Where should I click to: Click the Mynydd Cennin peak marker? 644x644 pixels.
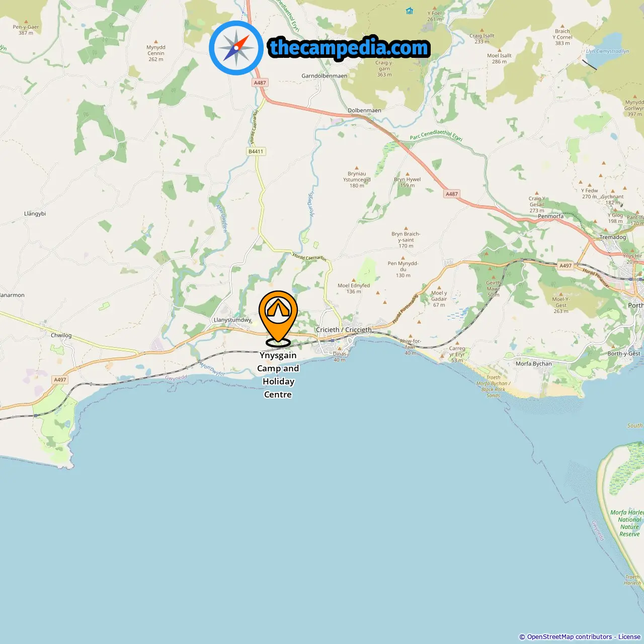tap(156, 42)
